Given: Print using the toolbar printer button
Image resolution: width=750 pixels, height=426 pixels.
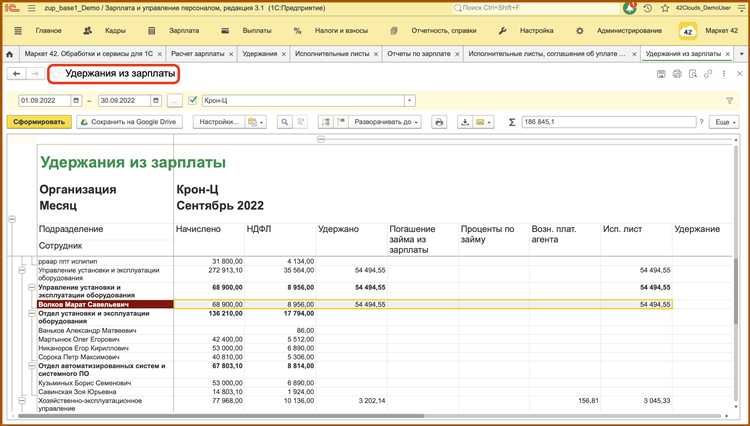Looking at the screenshot, I should (439, 122).
